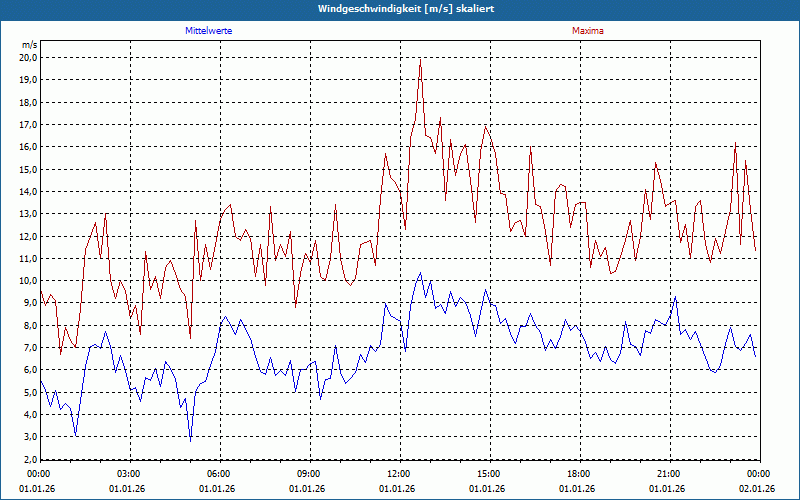Click the "19,0" y-axis value
The width and height of the screenshot is (800, 500).
pos(29,80)
